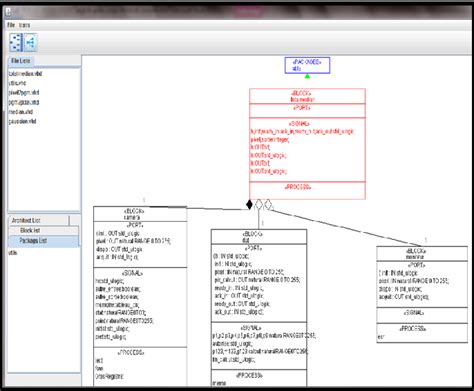This screenshot has width=474, height=391.
Task: Click the SIGNAL section of monitor block
Action: pos(422,315)
